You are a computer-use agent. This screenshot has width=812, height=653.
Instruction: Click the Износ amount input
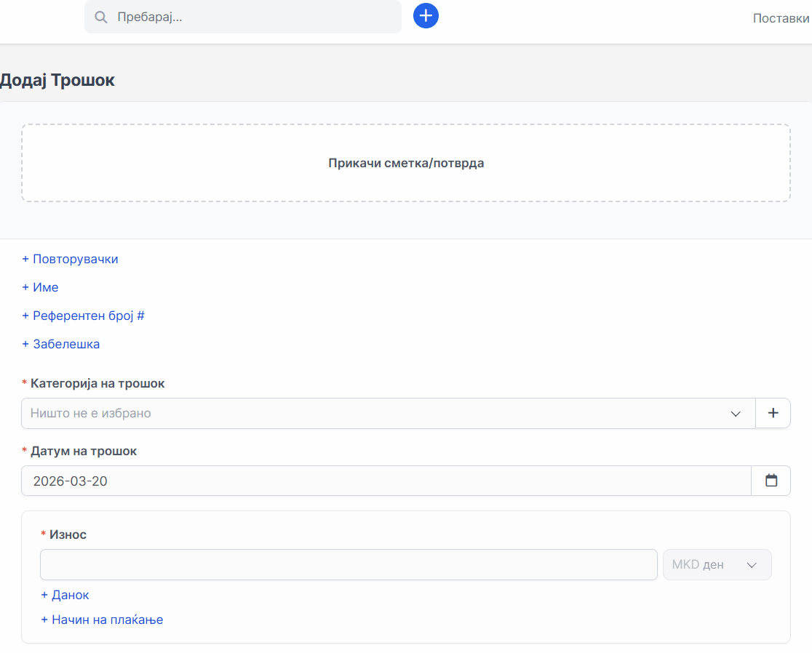click(349, 564)
